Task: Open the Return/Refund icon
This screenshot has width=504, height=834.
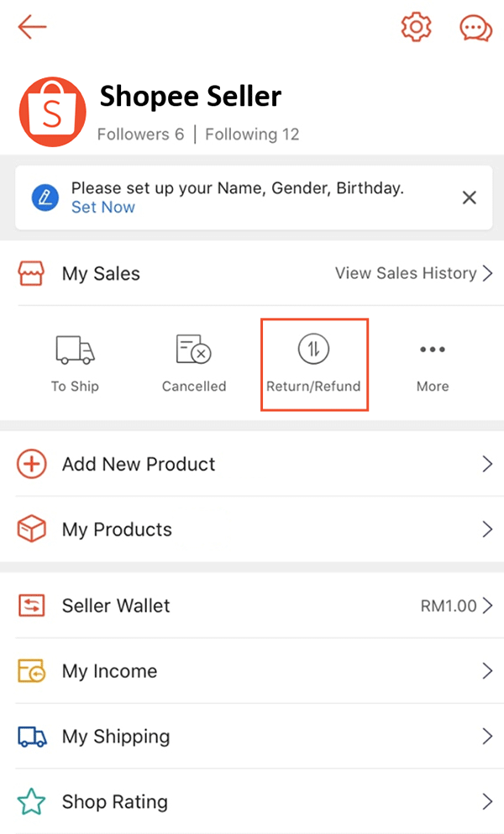Action: coord(313,349)
